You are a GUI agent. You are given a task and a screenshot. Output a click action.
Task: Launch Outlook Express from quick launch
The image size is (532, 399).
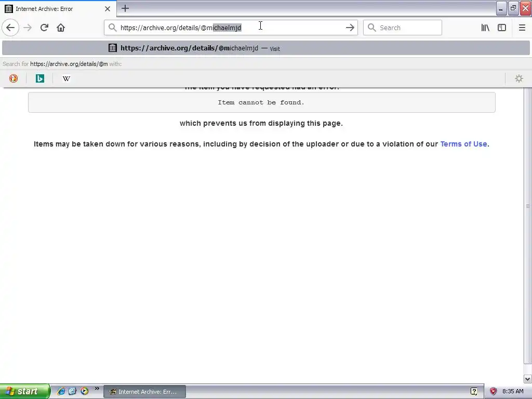pos(72,391)
